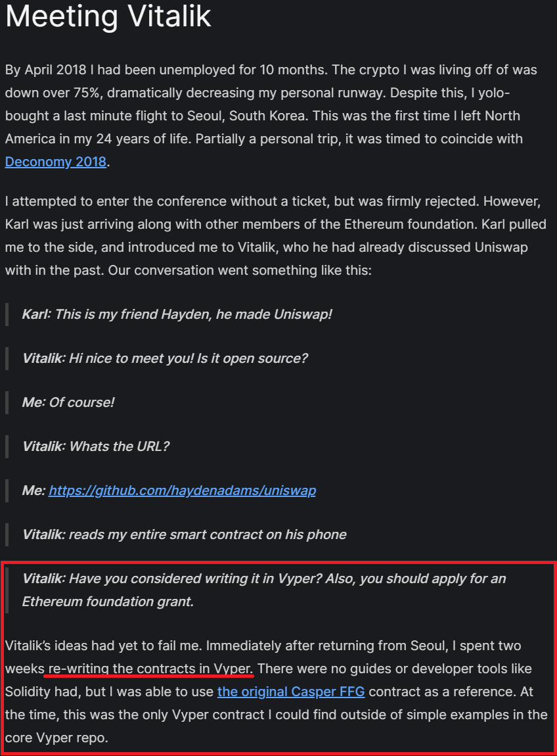Click the quote 'Is it open source?'

tap(165, 358)
